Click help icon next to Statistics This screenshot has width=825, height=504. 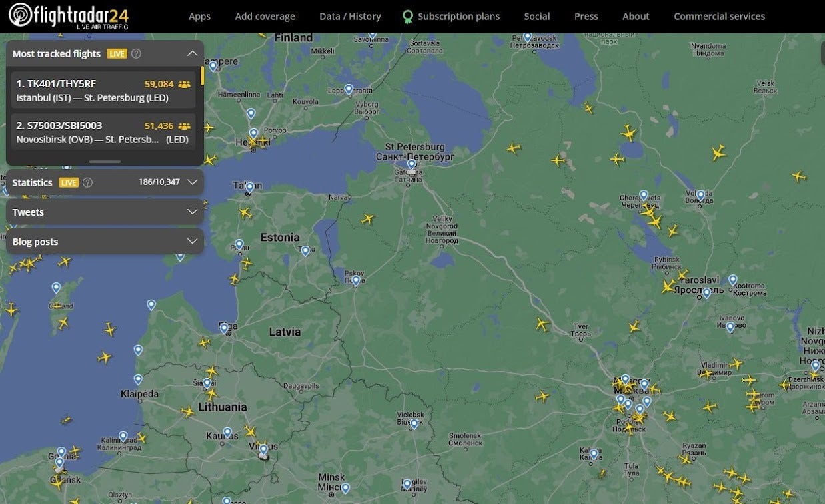click(x=87, y=182)
